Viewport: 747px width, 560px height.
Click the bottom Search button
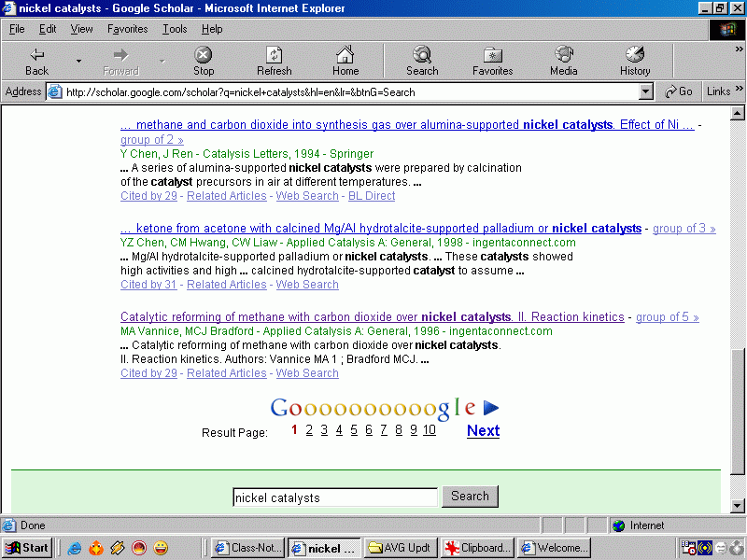[x=470, y=497]
